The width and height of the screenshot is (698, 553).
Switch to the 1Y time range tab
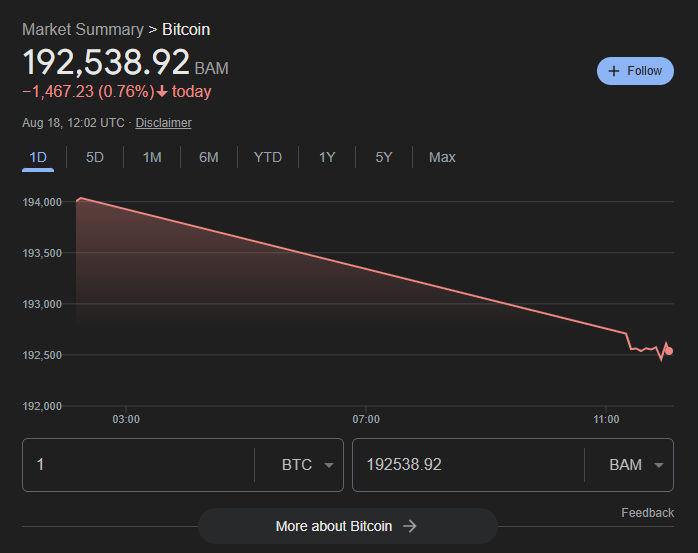tap(327, 157)
